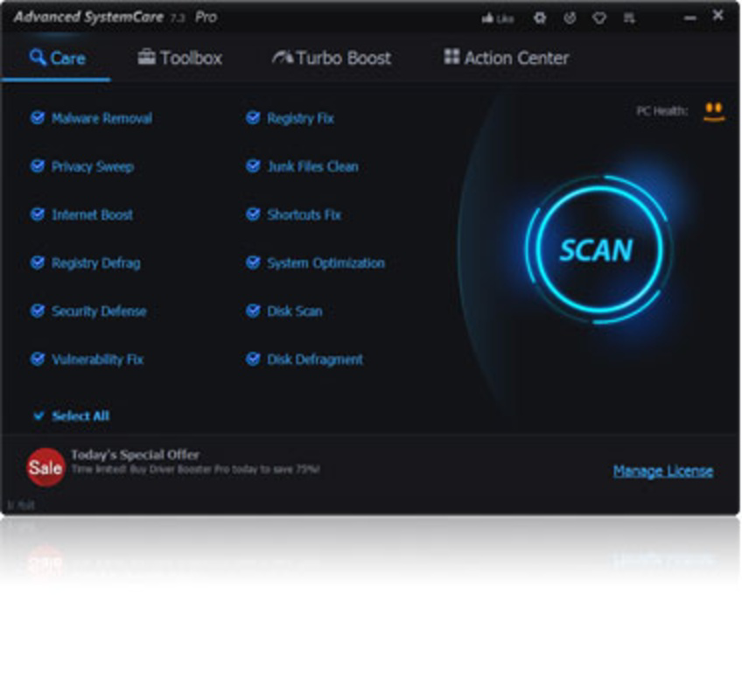
Task: Toggle the System Optimization checkbox
Action: pyautogui.click(x=253, y=262)
